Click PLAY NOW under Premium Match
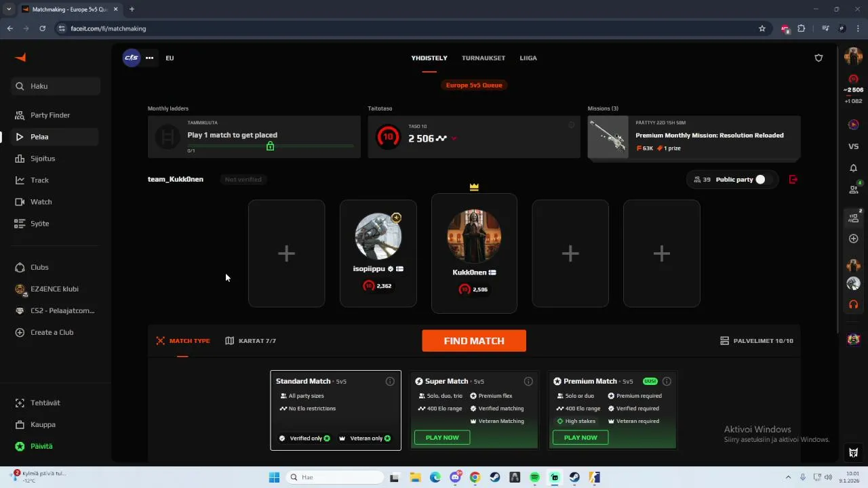Image resolution: width=868 pixels, height=488 pixels. pos(580,438)
